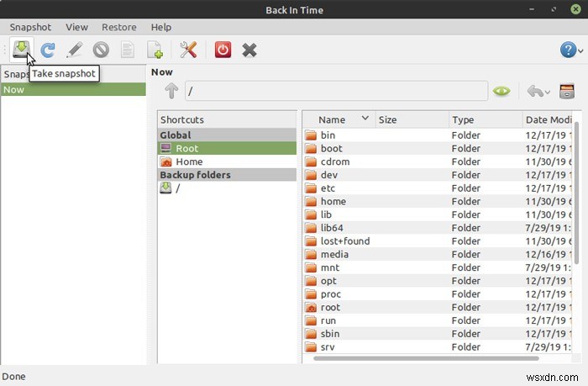This screenshot has width=588, height=386.
Task: Select the home folder in file list
Action: click(x=438, y=201)
